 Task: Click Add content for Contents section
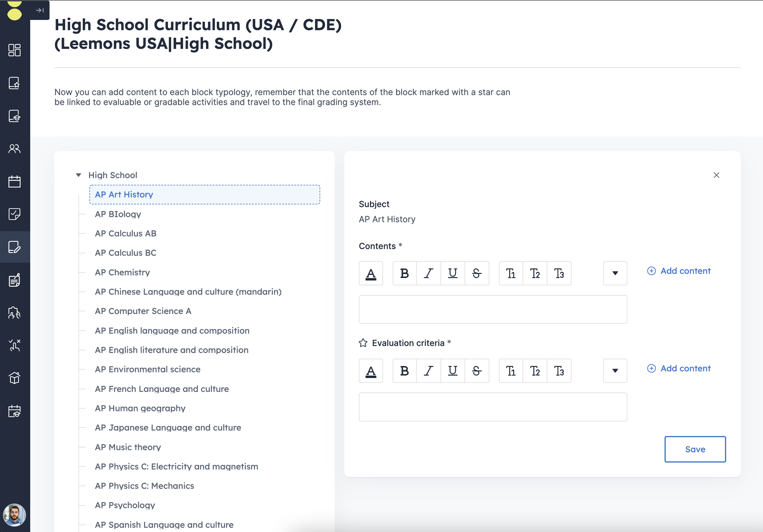coord(679,270)
